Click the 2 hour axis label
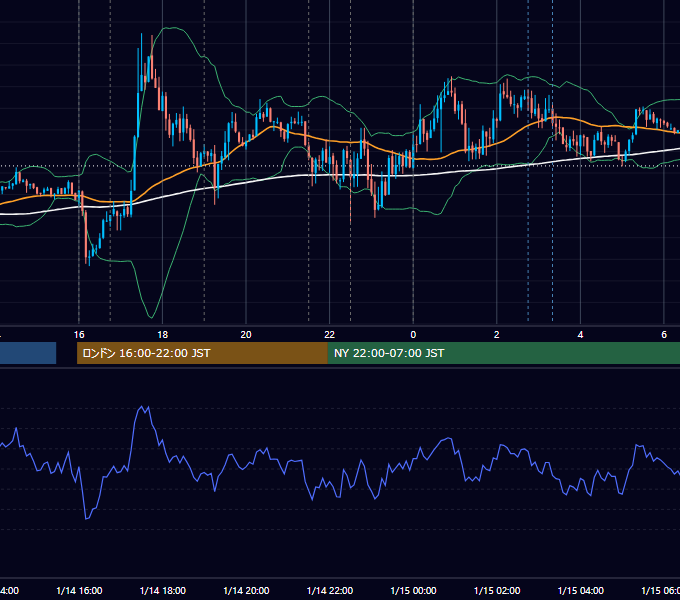 [x=497, y=335]
